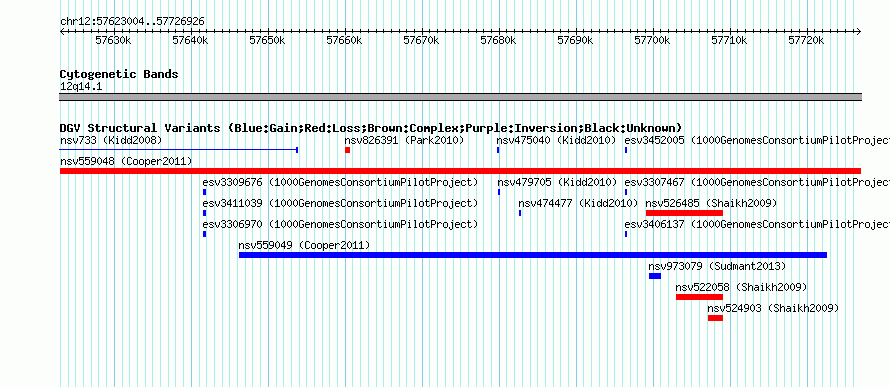Click the 57720k ruler tick label

coord(807,40)
